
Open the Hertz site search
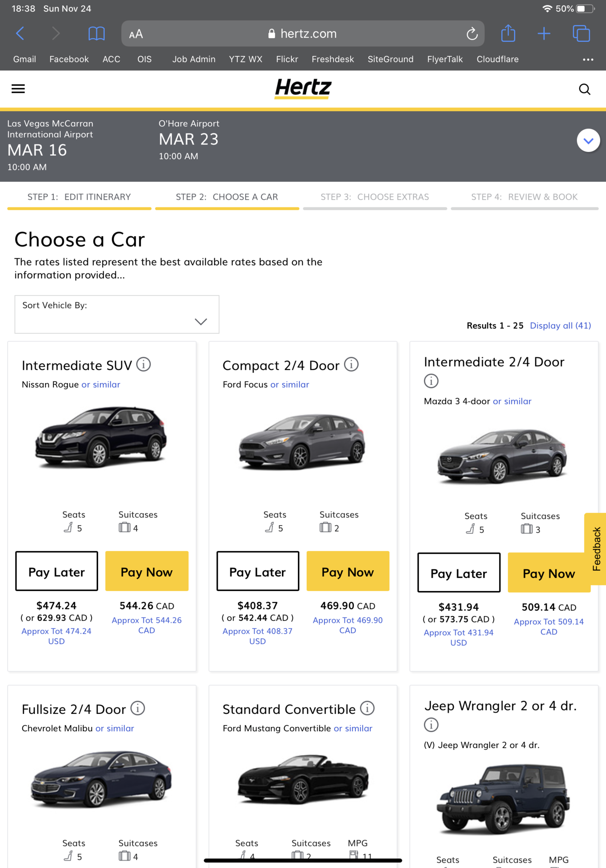pos(584,89)
